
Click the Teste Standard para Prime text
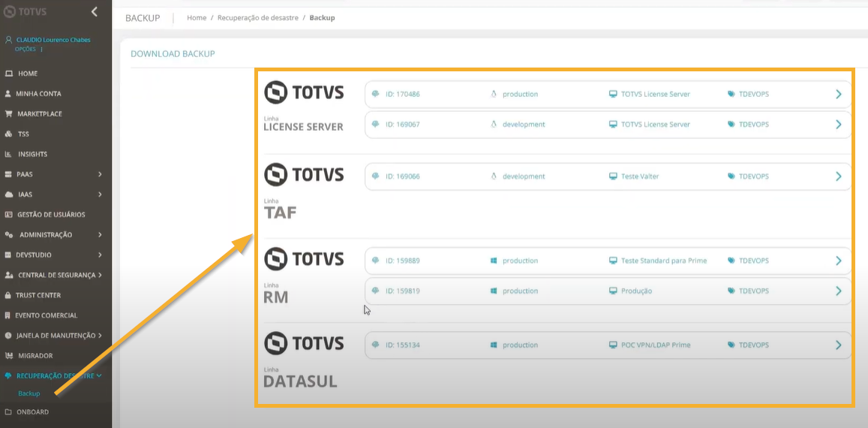pos(664,261)
